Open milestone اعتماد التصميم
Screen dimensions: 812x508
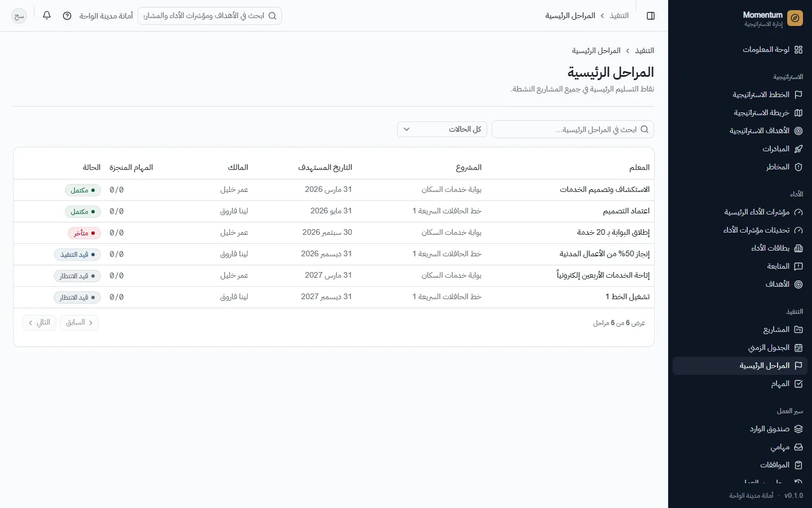(626, 211)
